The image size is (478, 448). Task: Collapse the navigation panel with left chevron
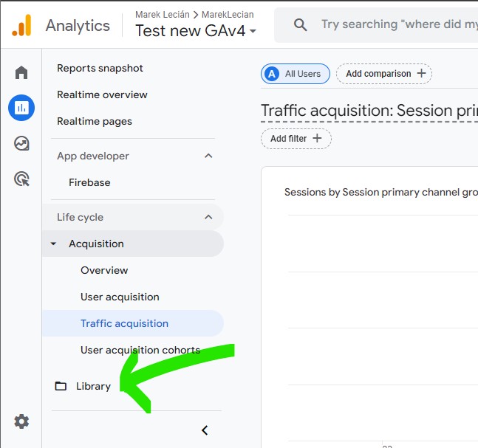205,430
